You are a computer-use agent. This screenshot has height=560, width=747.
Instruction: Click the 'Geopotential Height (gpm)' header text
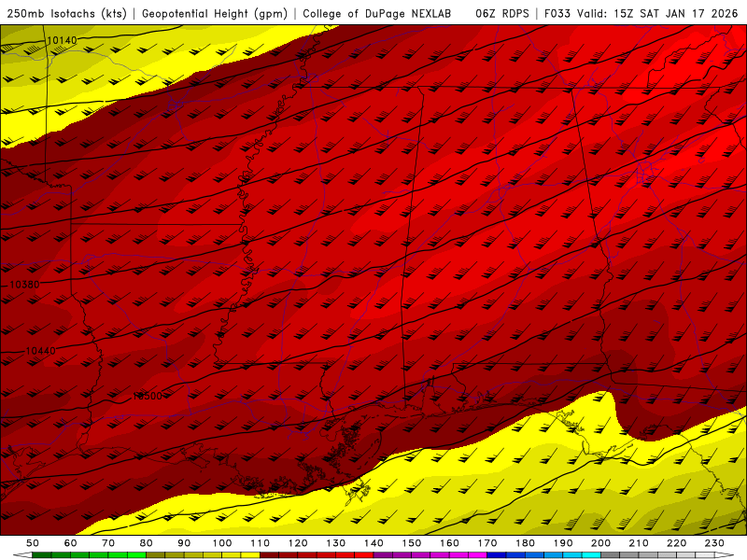click(215, 14)
